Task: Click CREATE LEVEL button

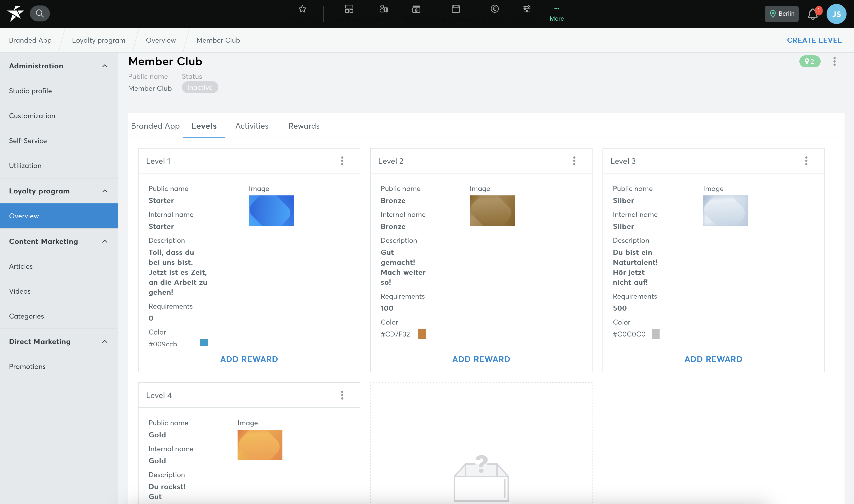Action: coord(814,40)
